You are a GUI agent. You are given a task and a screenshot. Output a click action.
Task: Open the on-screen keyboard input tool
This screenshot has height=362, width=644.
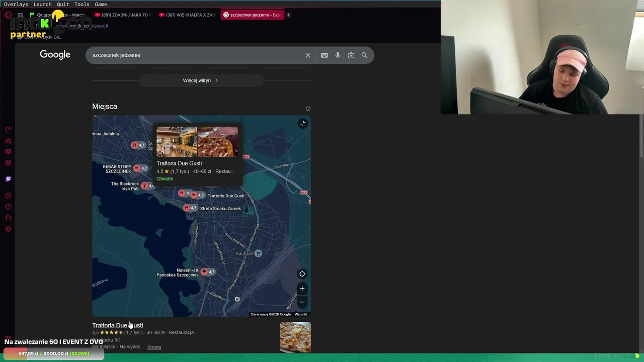[x=324, y=55]
